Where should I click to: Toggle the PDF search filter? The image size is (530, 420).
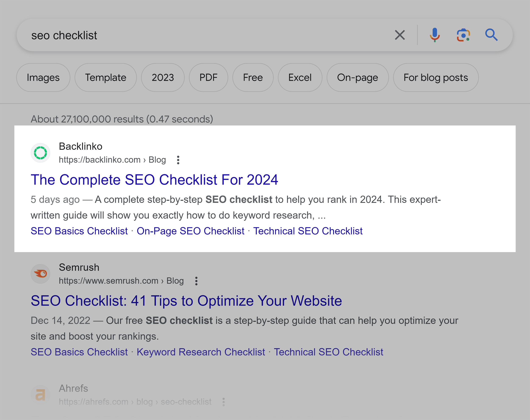pyautogui.click(x=209, y=77)
